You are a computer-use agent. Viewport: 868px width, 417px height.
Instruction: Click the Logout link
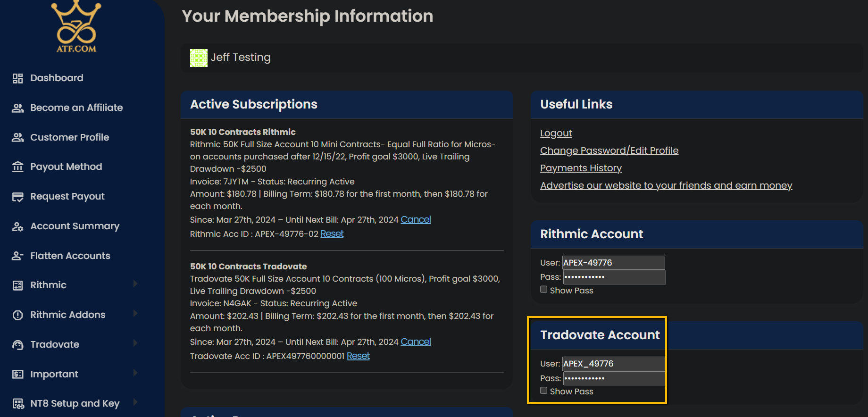(556, 133)
